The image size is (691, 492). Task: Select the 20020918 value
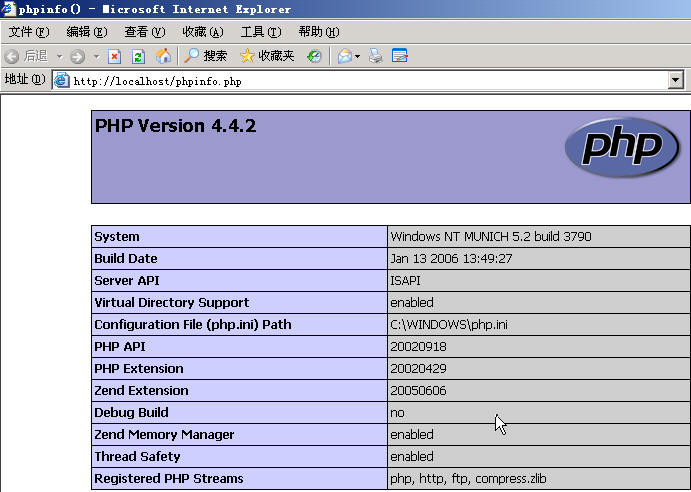pos(419,347)
